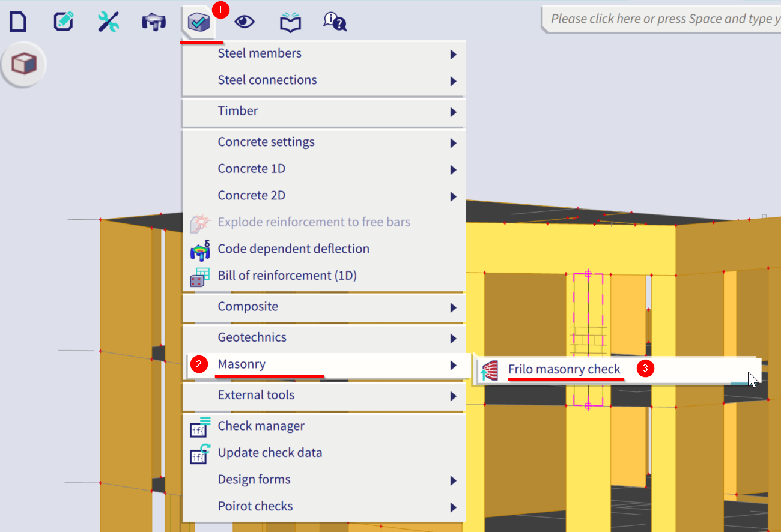Expand the Geotechnics submenu

(x=252, y=337)
